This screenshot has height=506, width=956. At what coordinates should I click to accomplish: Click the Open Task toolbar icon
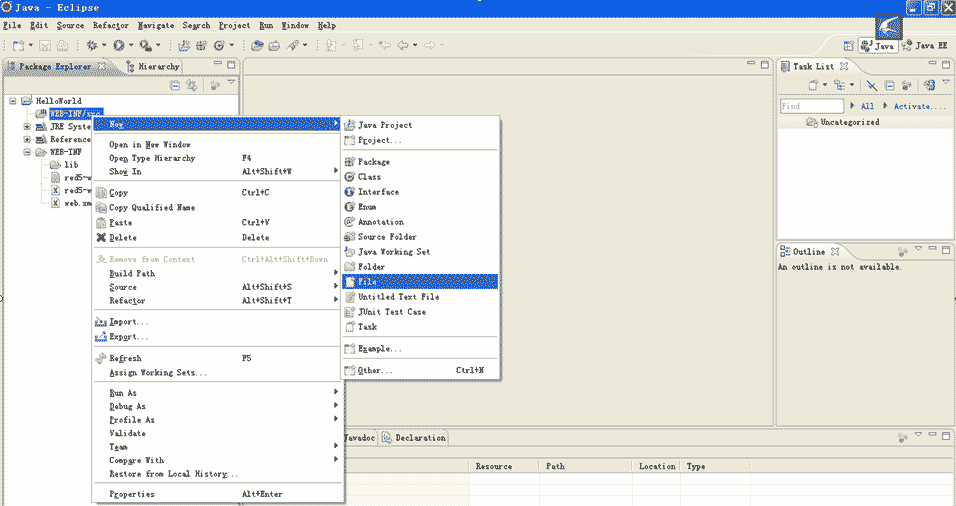274,45
